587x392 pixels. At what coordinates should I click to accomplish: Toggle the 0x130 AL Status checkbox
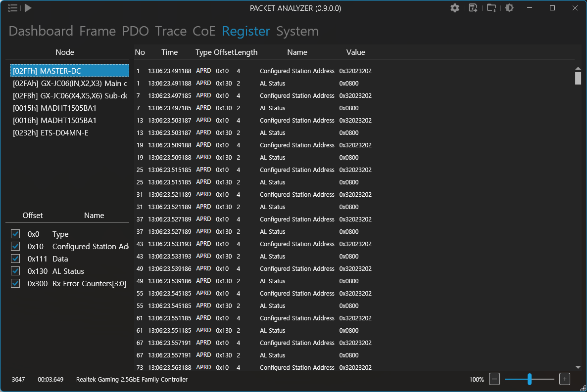[x=15, y=271]
